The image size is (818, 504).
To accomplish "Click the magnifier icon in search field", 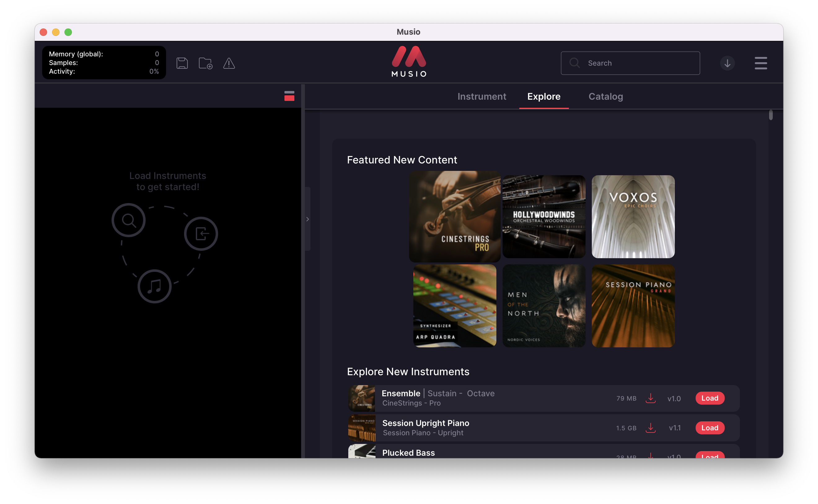I will (574, 63).
